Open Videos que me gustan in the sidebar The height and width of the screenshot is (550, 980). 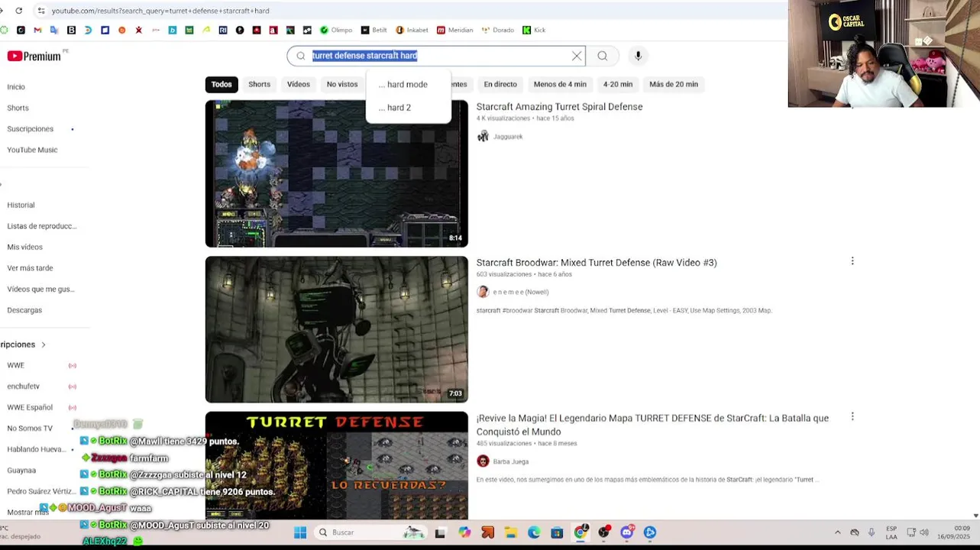40,289
